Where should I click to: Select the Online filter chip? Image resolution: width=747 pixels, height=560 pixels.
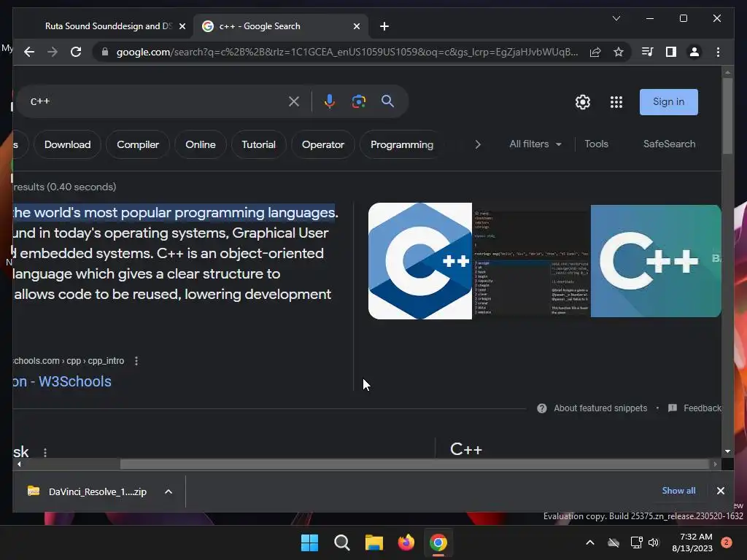(x=200, y=144)
